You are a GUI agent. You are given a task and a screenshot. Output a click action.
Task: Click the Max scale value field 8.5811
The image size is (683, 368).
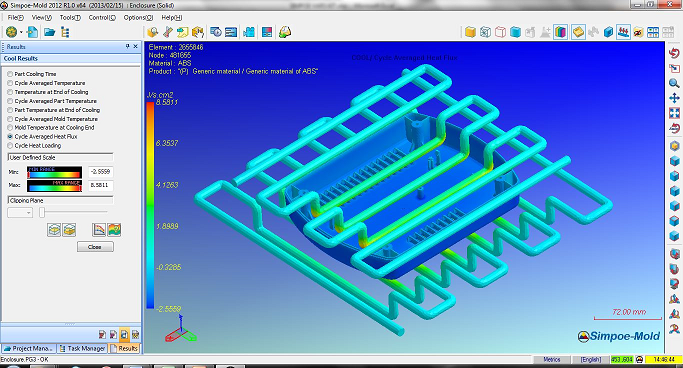(x=100, y=185)
